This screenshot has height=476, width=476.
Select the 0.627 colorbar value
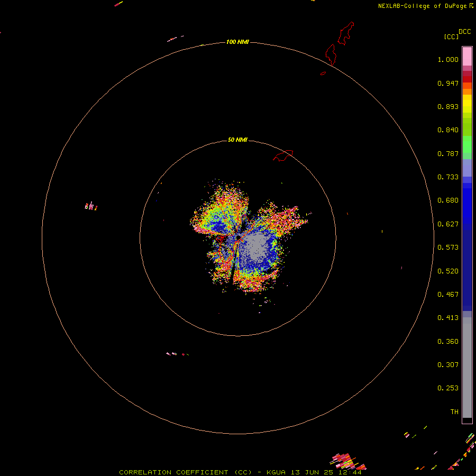click(x=448, y=224)
